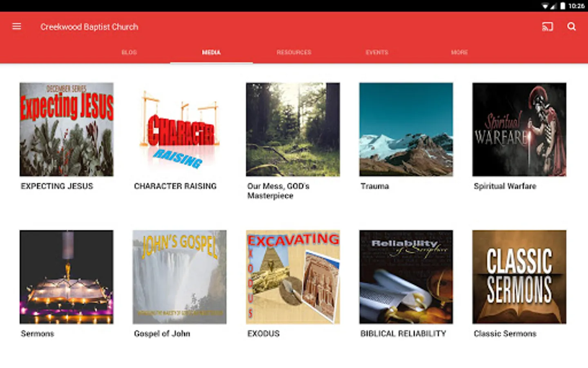Tap the Sermons caption
Screen dimensions: 588x368
38,334
